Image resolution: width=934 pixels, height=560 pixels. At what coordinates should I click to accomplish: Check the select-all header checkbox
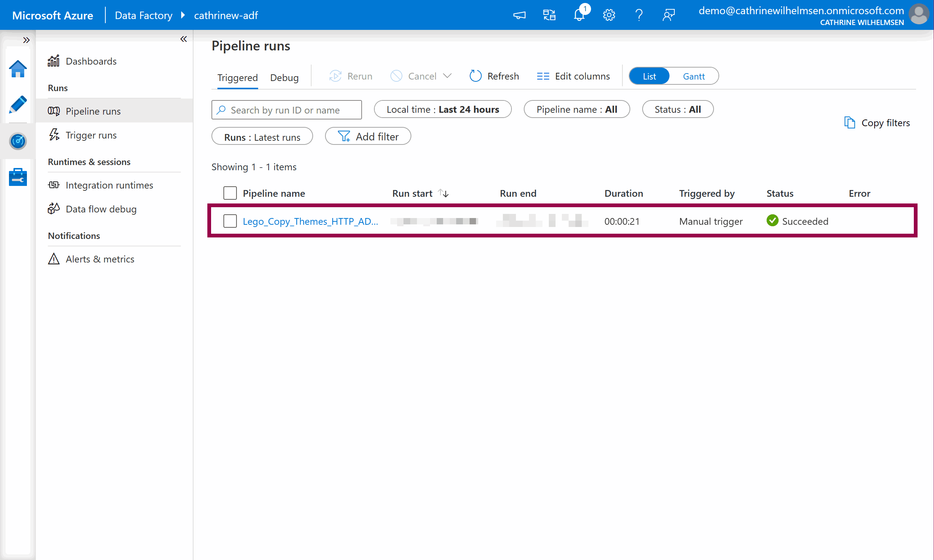(x=230, y=193)
